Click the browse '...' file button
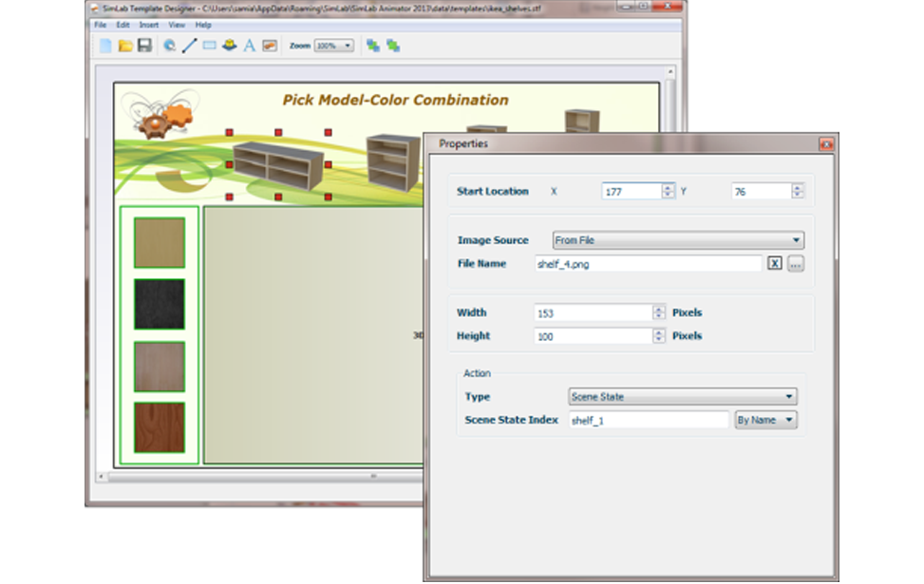Image resolution: width=924 pixels, height=584 pixels. pos(796,264)
